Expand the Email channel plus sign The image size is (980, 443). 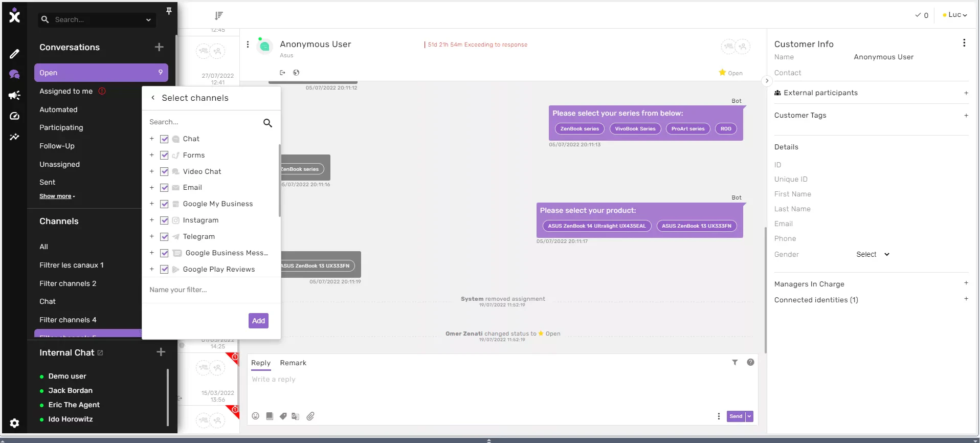151,187
